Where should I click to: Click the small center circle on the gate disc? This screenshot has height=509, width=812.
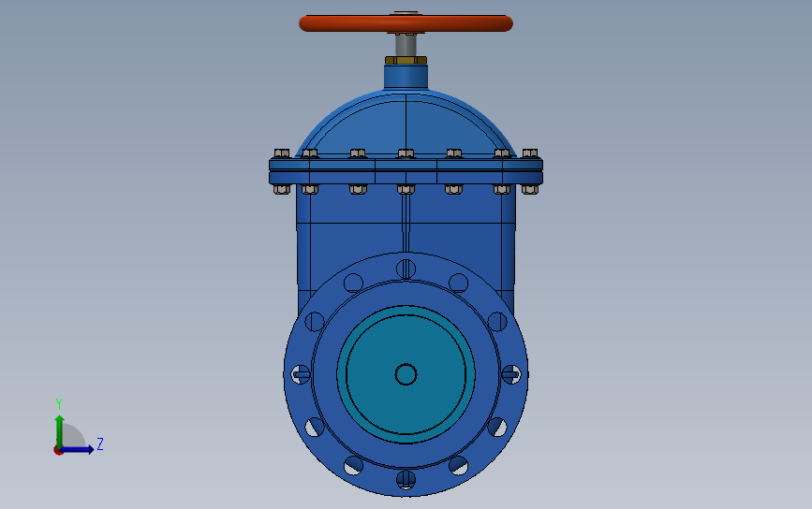tap(406, 374)
